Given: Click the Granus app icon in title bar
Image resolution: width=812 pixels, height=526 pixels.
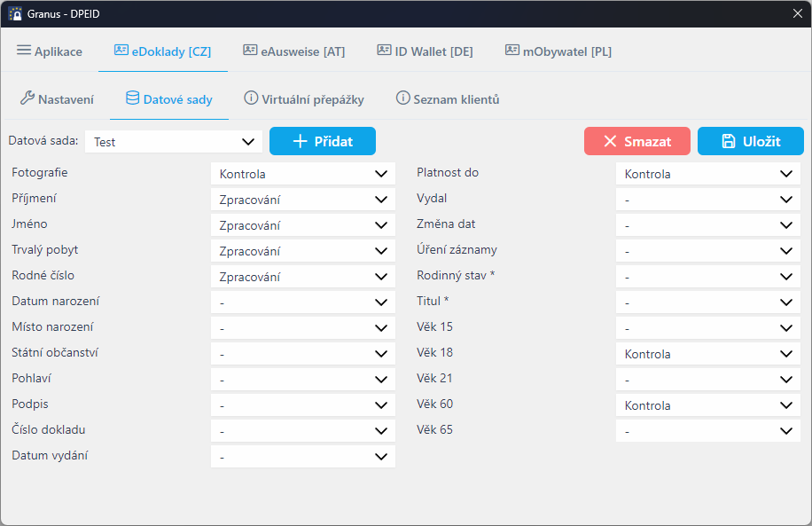Looking at the screenshot, I should pos(15,13).
